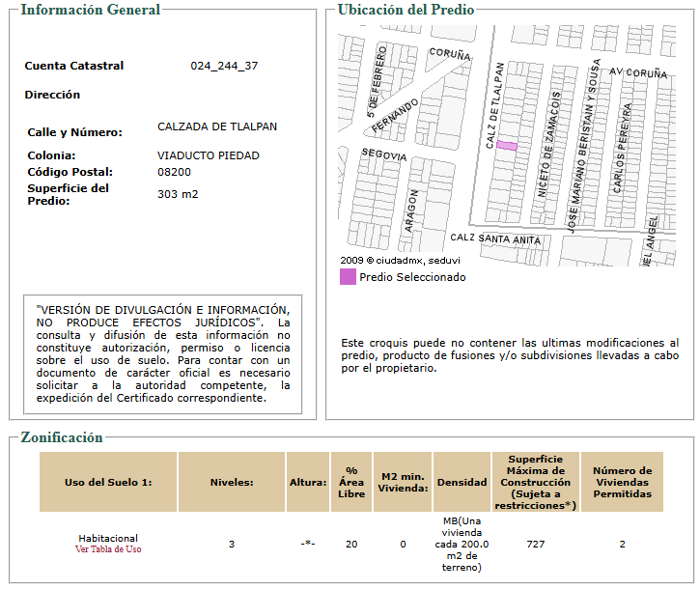Click the Superficie del Predio label

[x=68, y=195]
